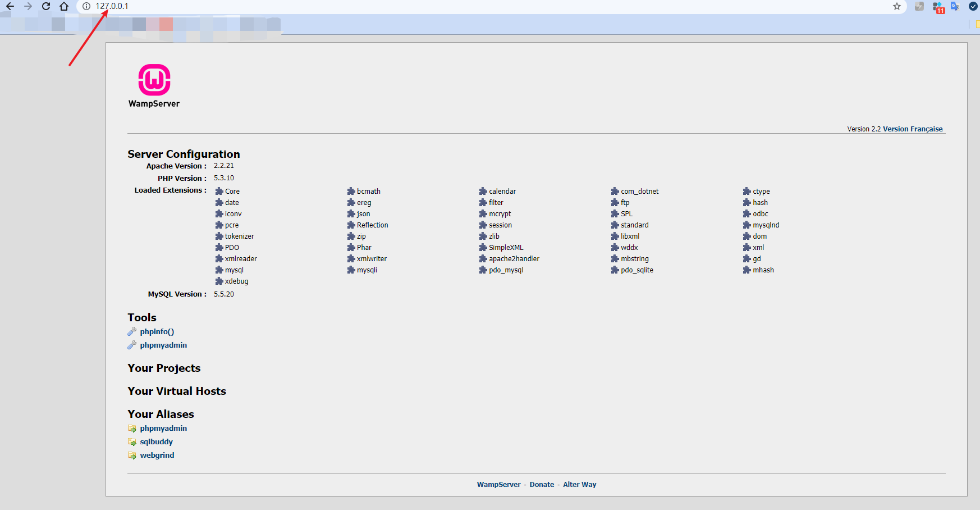The height and width of the screenshot is (510, 980).
Task: Click the puzzle icon beside mysqli
Action: 351,270
